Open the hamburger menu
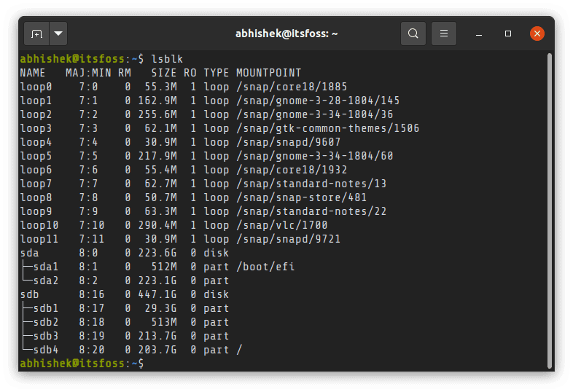573x392 pixels. point(444,34)
